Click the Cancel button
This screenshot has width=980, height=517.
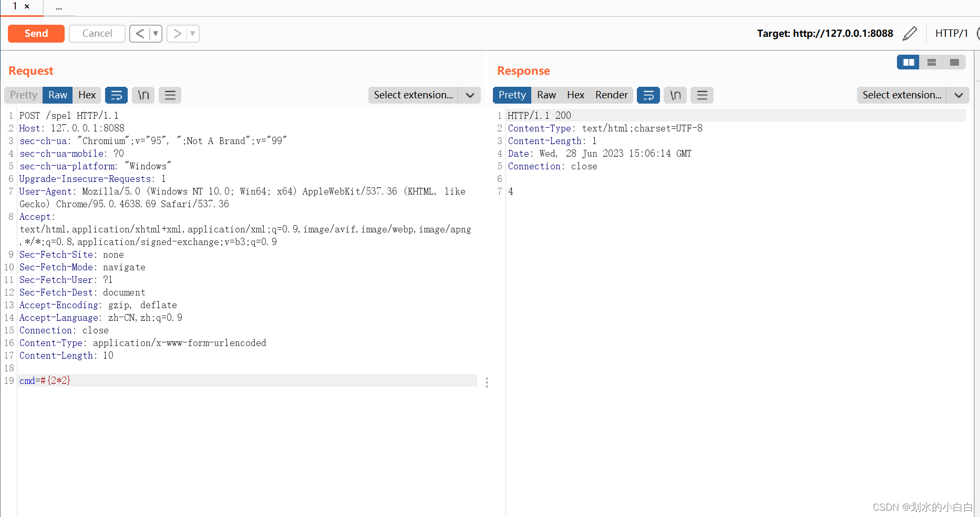coord(97,34)
